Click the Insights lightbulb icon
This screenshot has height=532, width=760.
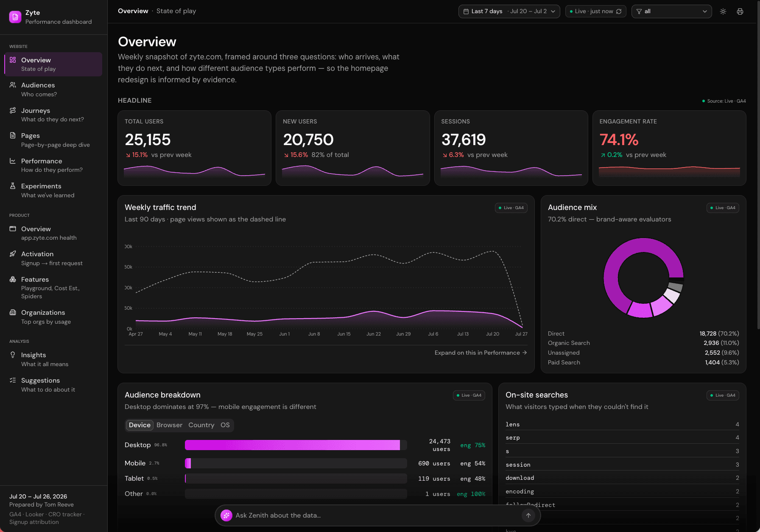pos(13,355)
